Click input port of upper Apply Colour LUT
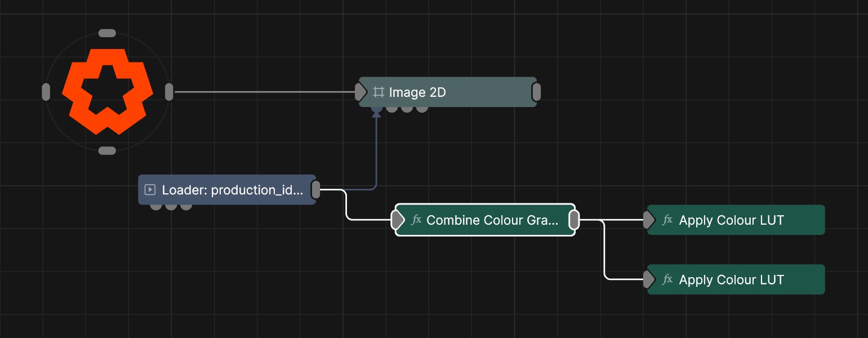868x338 pixels. tap(649, 220)
